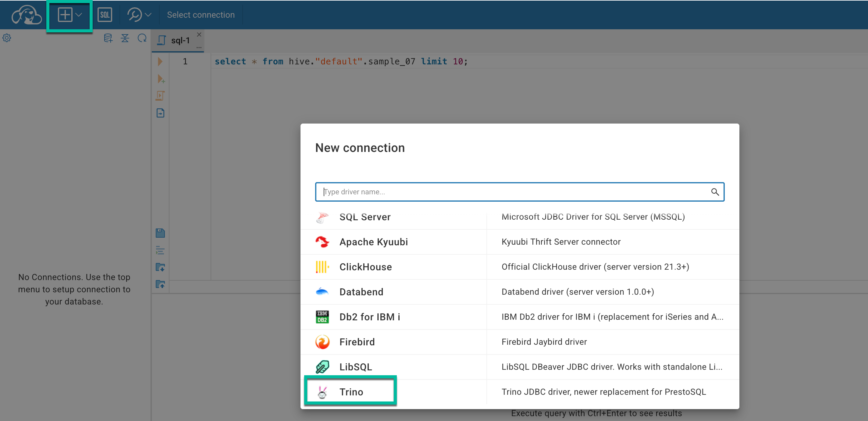The image size is (868, 421).
Task: Choose the ClickHouse driver entry
Action: pos(365,267)
